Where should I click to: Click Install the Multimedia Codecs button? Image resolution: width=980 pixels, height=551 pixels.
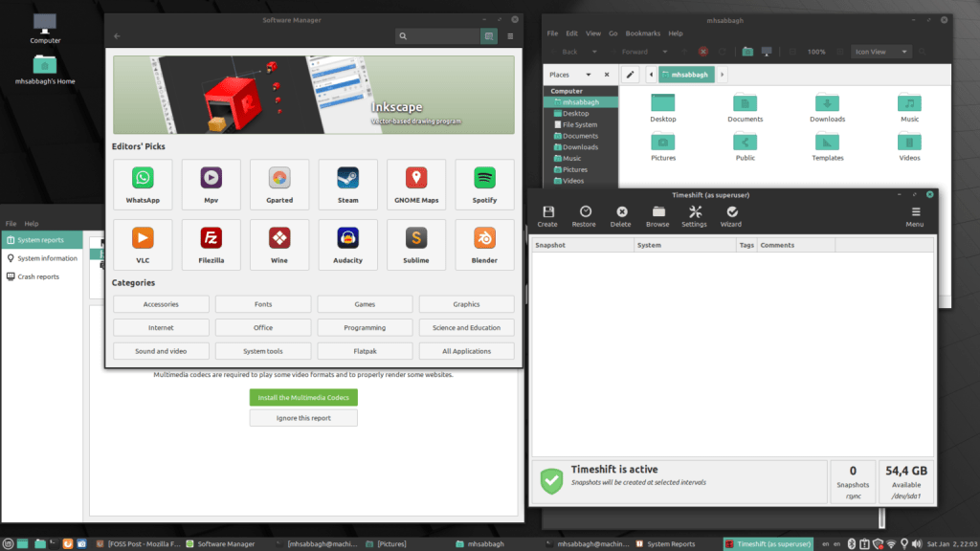[303, 397]
